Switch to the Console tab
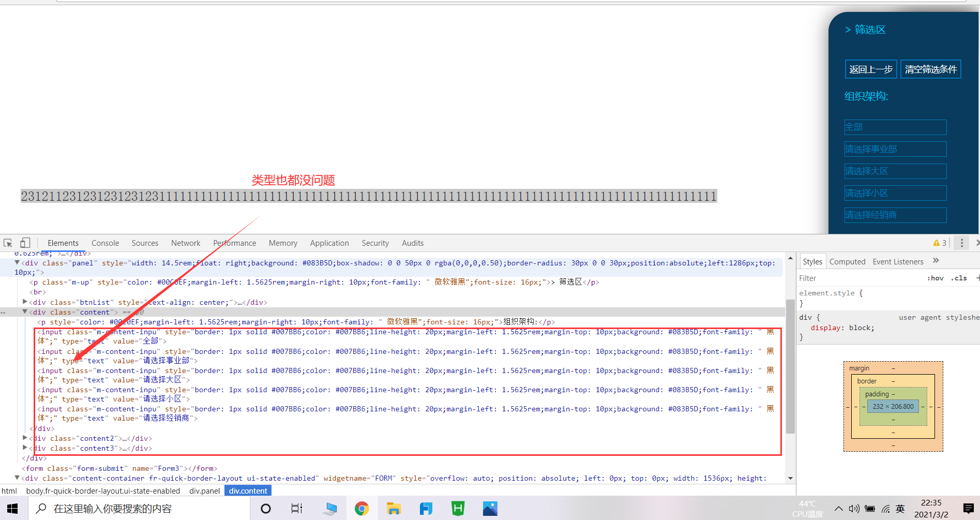 105,243
